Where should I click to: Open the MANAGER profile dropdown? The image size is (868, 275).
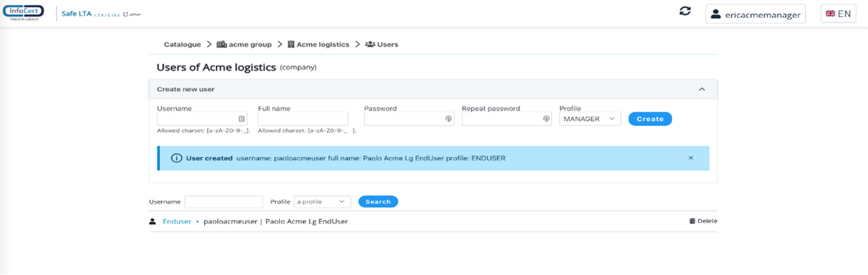[x=590, y=119]
